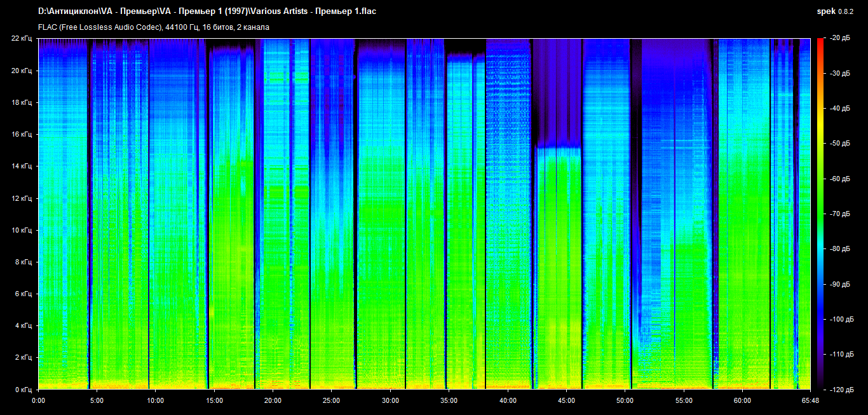868x415 pixels.
Task: Click the 22 кГц frequency label
Action: point(22,39)
